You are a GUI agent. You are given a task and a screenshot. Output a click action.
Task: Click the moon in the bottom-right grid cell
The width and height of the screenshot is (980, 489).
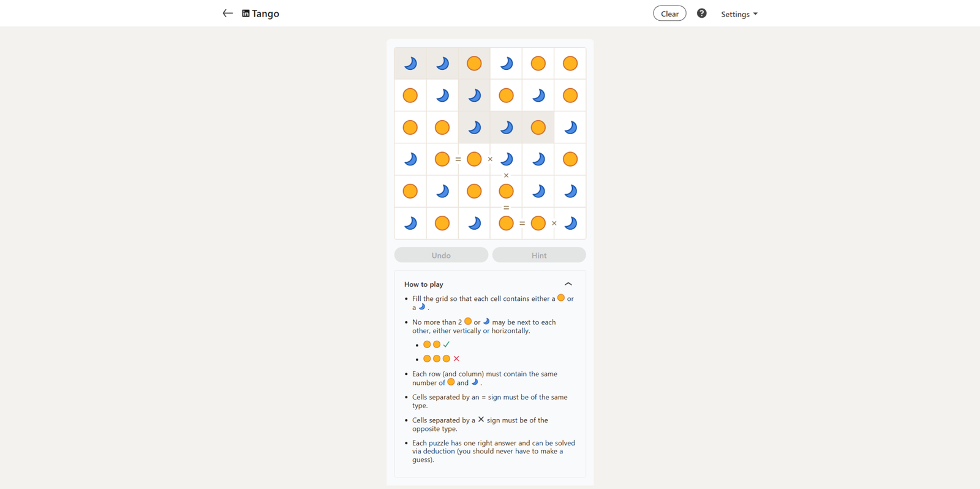[570, 223]
